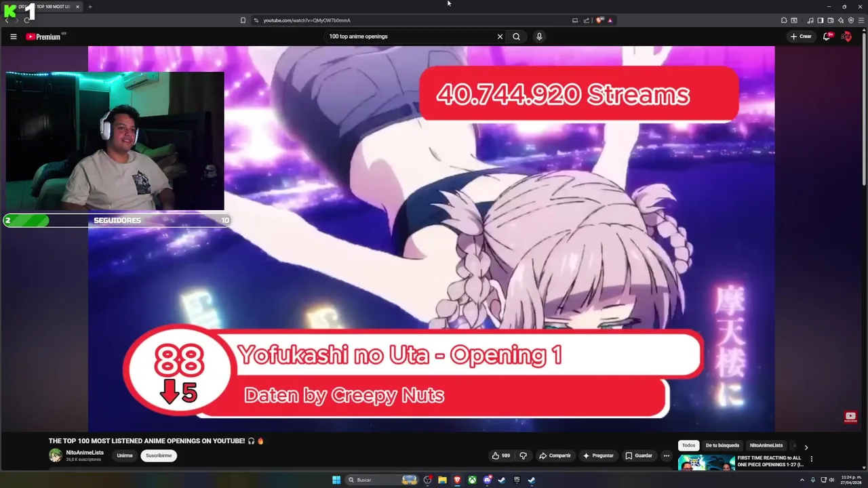The image size is (868, 488).
Task: Select the Todos filter chip
Action: tap(688, 445)
